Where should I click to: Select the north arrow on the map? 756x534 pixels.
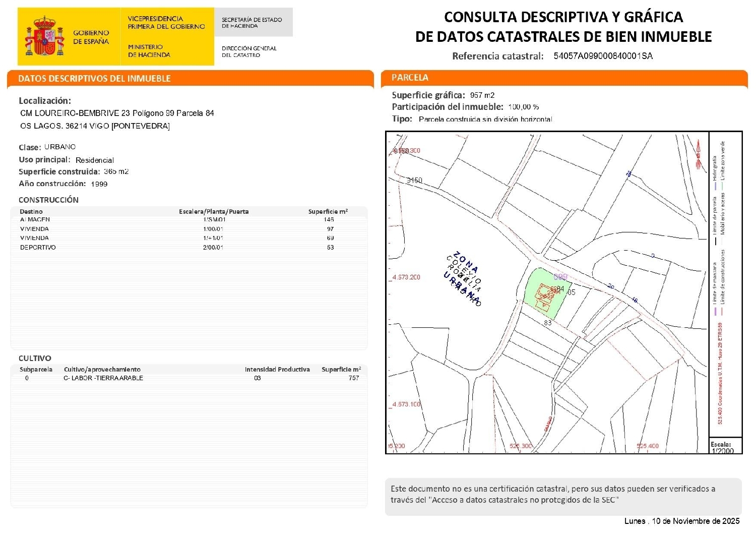pyautogui.click(x=698, y=151)
